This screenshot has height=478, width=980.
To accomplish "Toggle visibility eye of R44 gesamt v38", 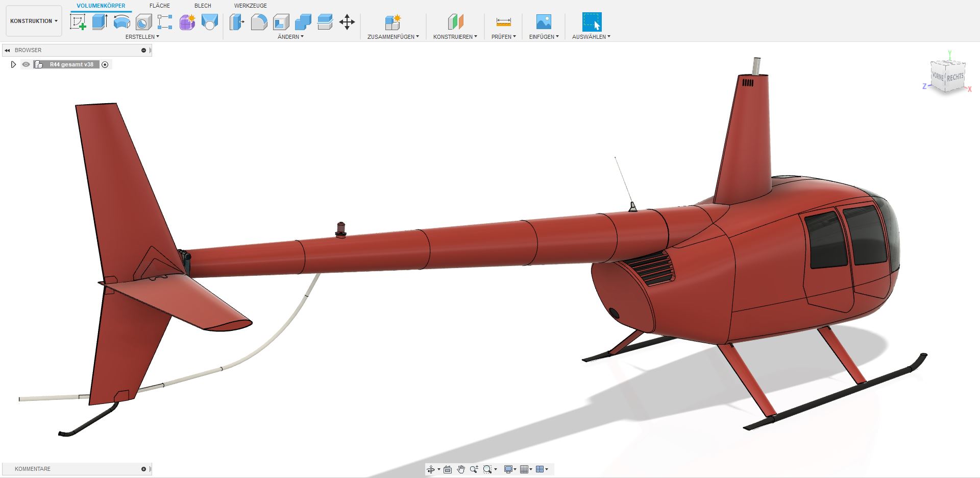I will [x=26, y=64].
